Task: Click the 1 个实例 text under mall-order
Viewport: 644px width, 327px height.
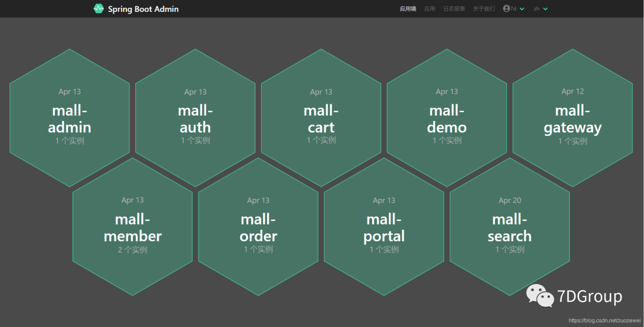Action: [258, 249]
